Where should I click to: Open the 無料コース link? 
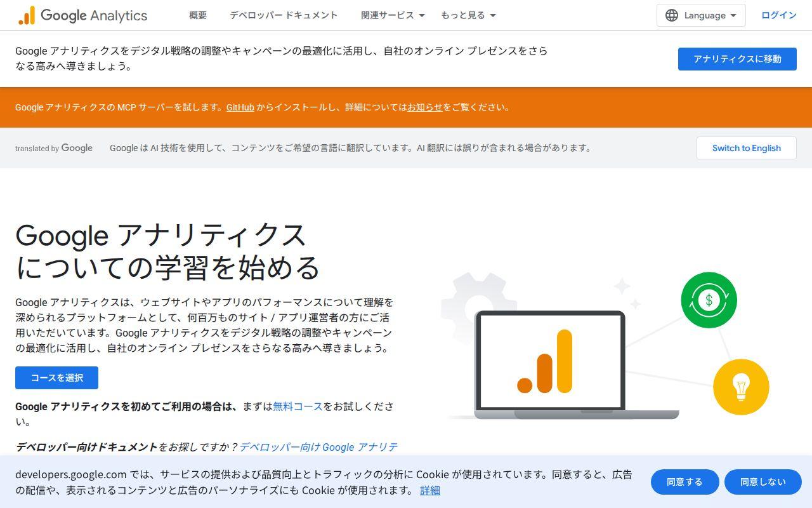pos(298,406)
